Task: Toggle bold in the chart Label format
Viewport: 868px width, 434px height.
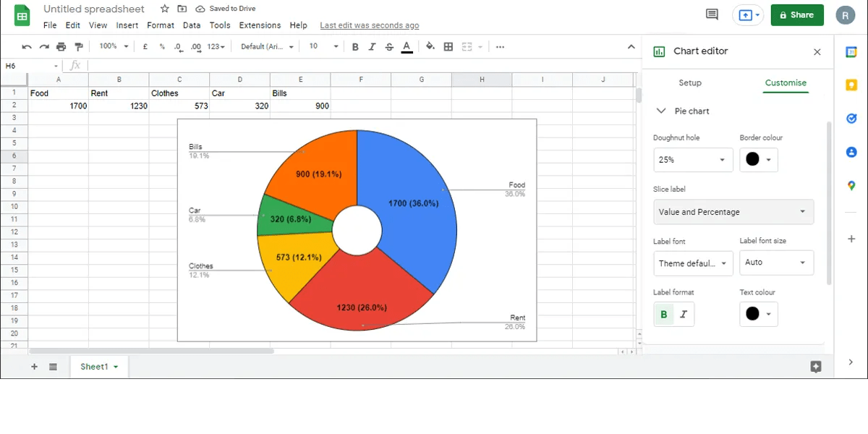Action: coord(664,314)
